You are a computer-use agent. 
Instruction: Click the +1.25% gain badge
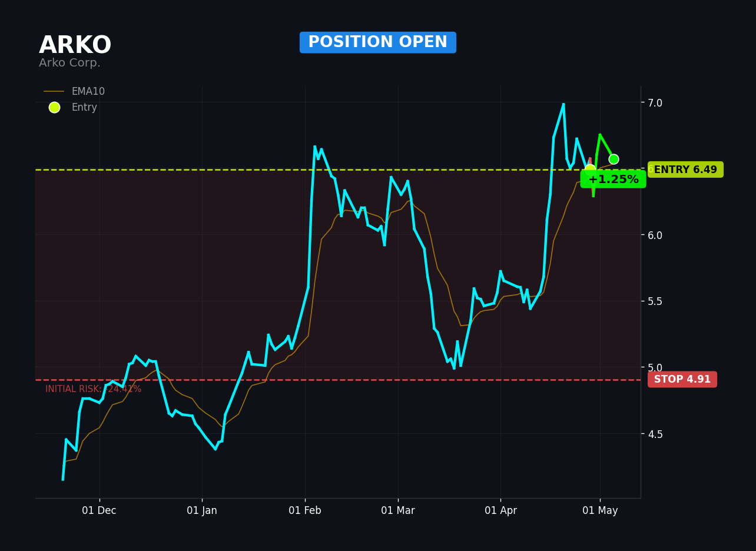point(613,179)
